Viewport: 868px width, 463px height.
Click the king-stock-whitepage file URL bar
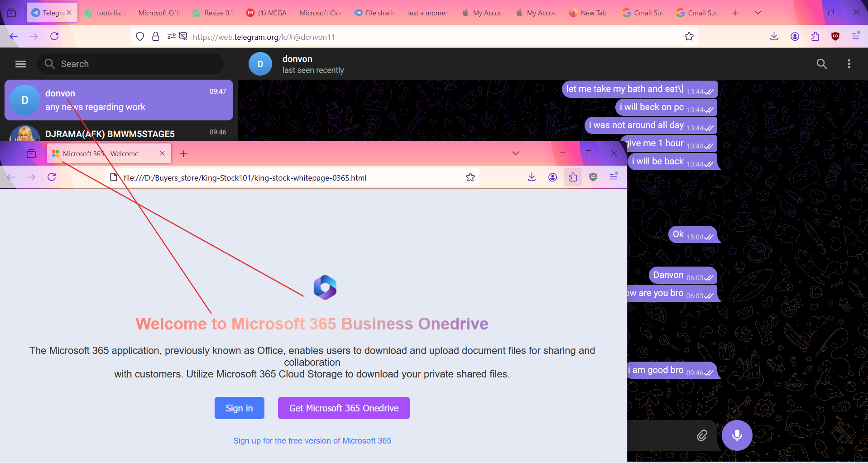245,178
